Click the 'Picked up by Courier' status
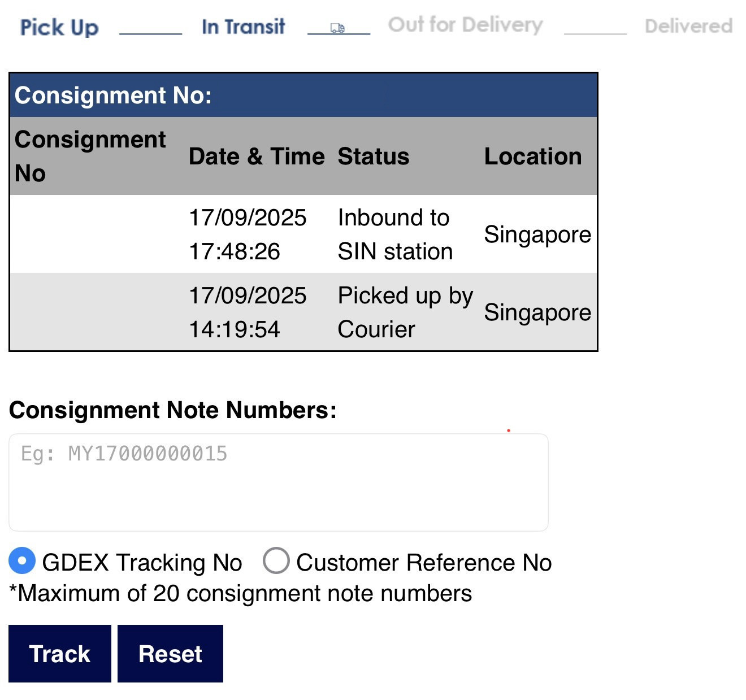 [x=405, y=312]
